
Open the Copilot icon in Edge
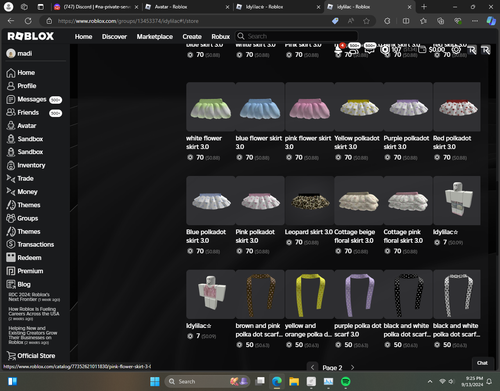491,21
